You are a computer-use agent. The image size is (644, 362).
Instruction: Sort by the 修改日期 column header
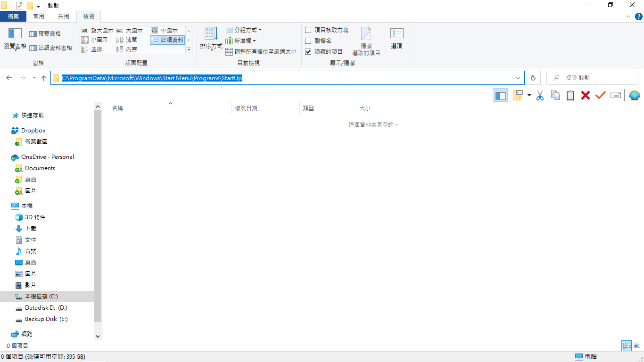[x=266, y=108]
